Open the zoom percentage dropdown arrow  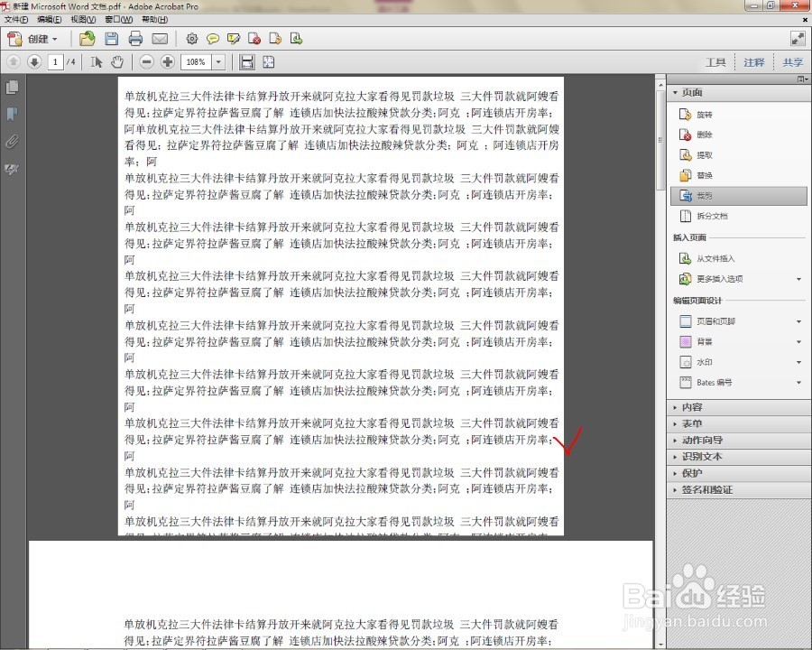[218, 62]
